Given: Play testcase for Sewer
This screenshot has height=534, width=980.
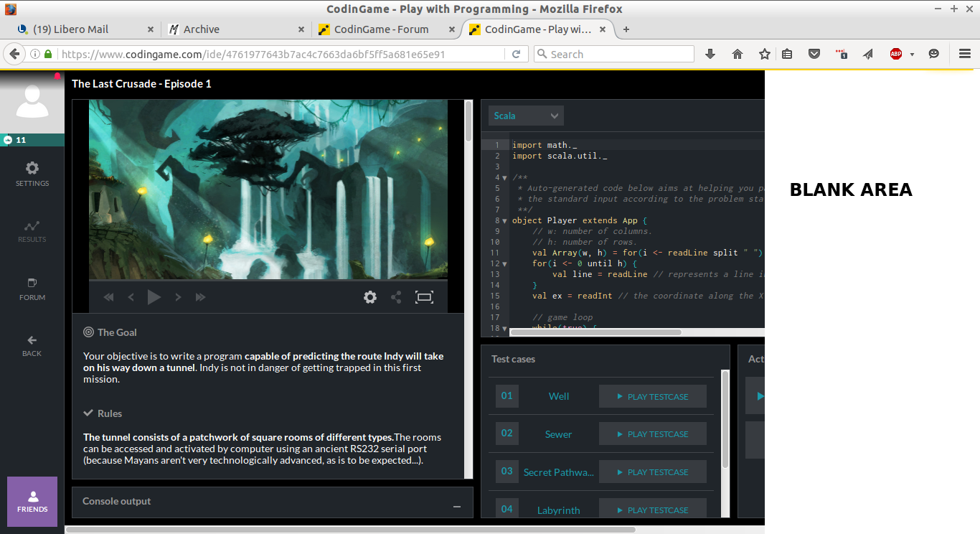Looking at the screenshot, I should pos(653,434).
